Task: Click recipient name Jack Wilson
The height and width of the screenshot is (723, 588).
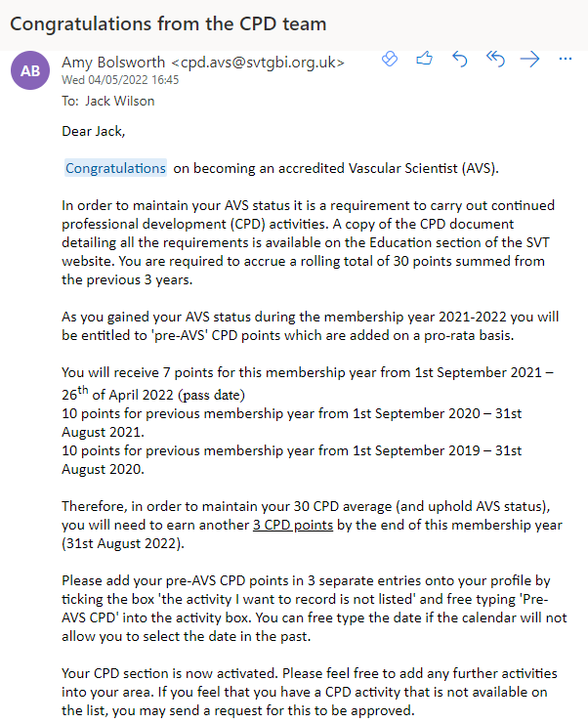Action: [119, 101]
